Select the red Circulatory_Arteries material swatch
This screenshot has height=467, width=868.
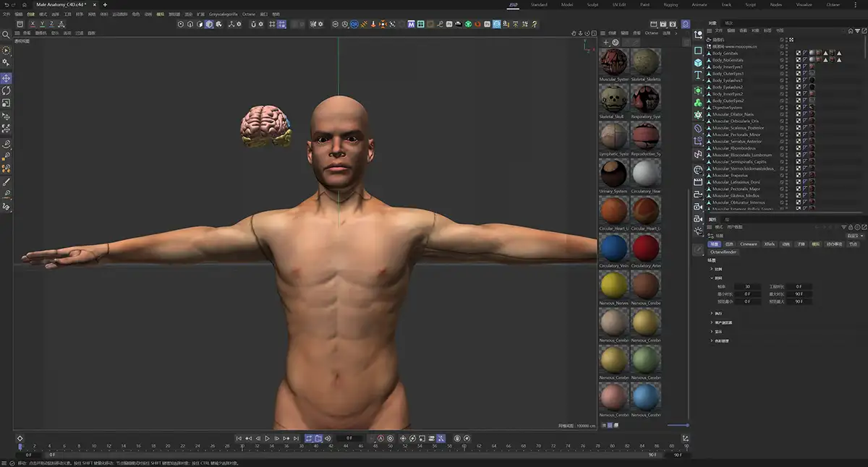click(x=645, y=248)
